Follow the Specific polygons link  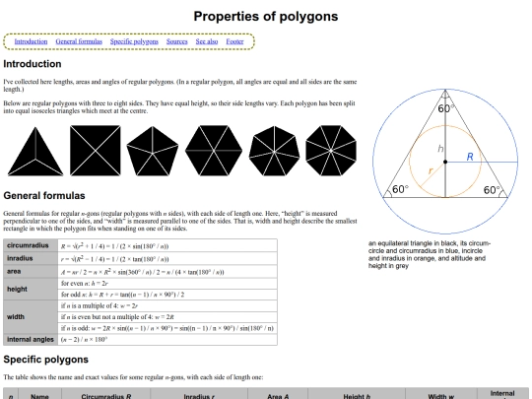pyautogui.click(x=134, y=41)
